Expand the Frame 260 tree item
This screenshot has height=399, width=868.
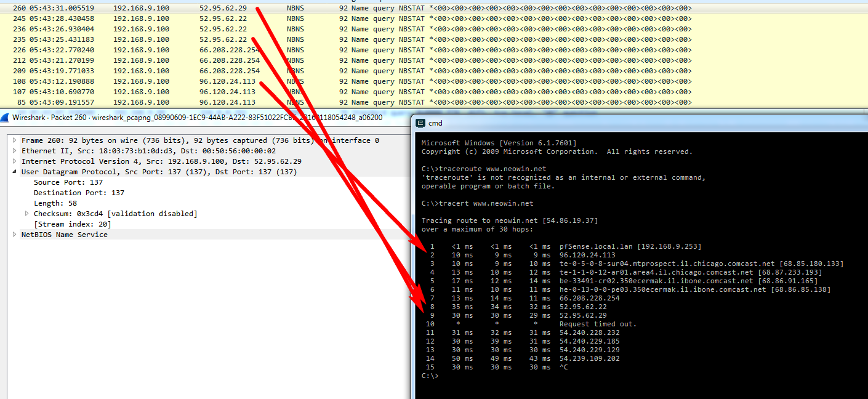15,140
